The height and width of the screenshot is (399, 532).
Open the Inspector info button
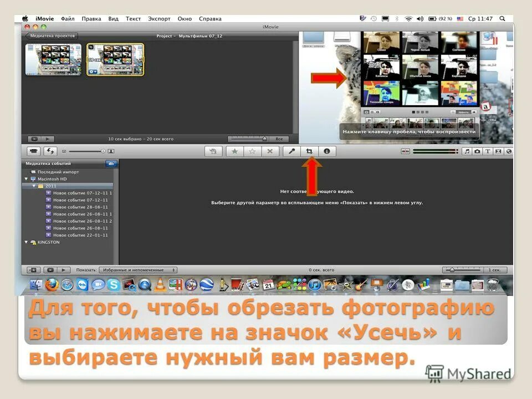pyautogui.click(x=327, y=151)
